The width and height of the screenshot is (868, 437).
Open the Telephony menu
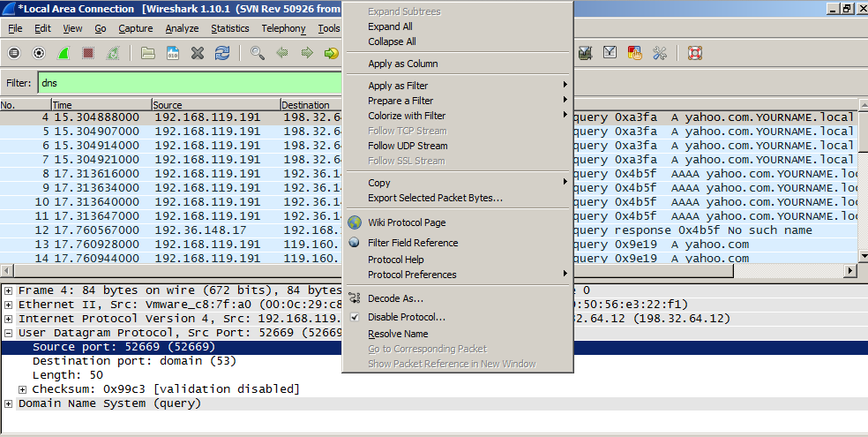tap(283, 28)
